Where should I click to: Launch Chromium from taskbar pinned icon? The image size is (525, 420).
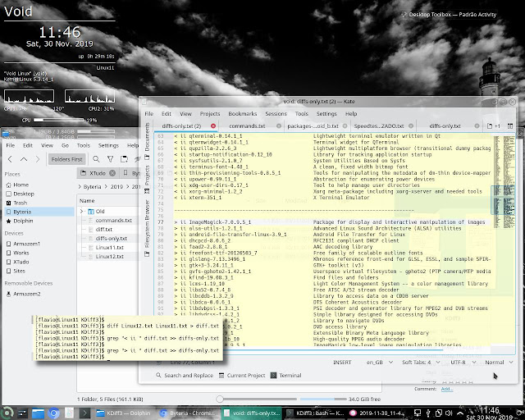(52, 413)
